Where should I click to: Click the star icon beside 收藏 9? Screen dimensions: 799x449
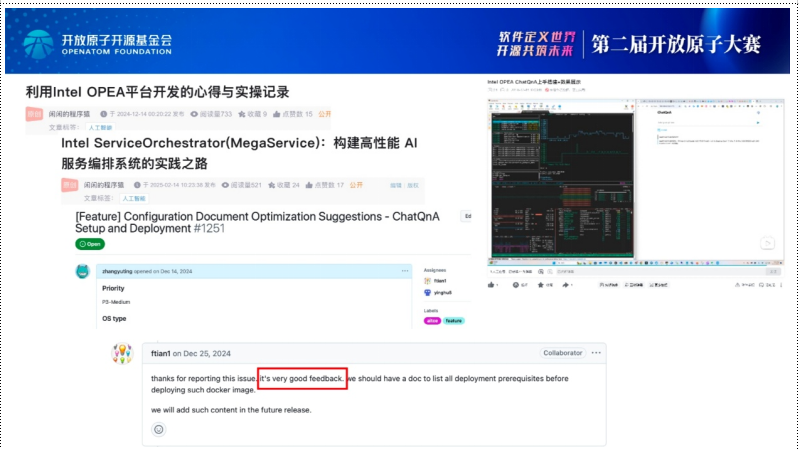coord(242,114)
